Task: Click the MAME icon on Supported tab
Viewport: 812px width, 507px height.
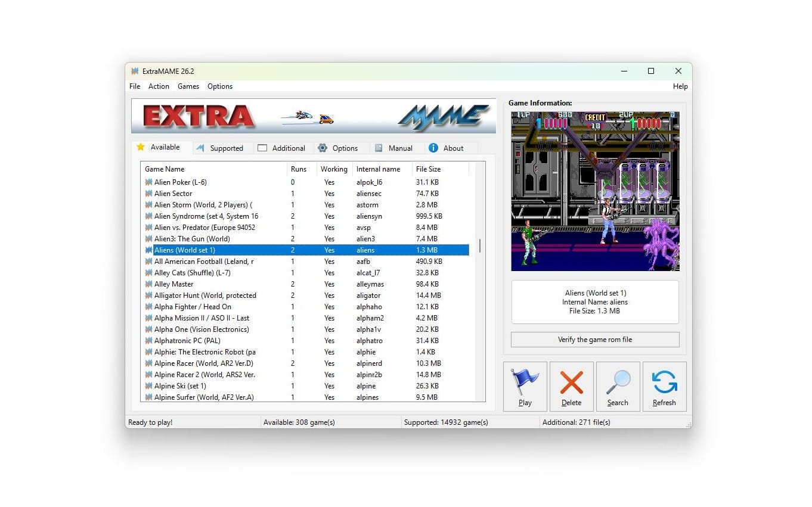Action: [200, 148]
